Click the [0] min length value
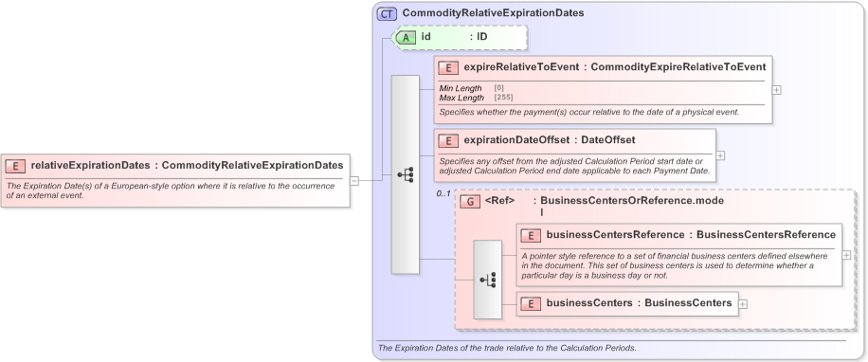The width and height of the screenshot is (868, 362). click(x=498, y=88)
